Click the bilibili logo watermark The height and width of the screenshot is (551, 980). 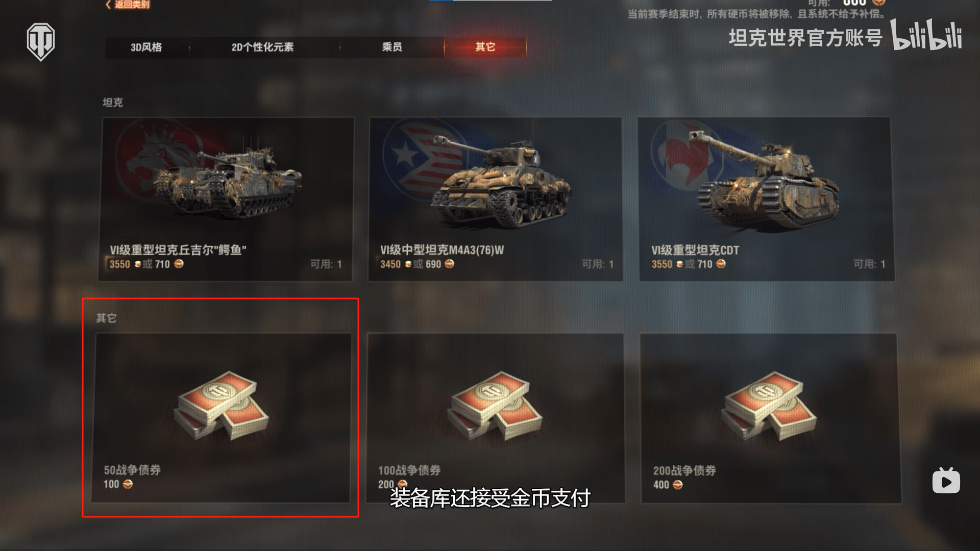click(x=926, y=35)
